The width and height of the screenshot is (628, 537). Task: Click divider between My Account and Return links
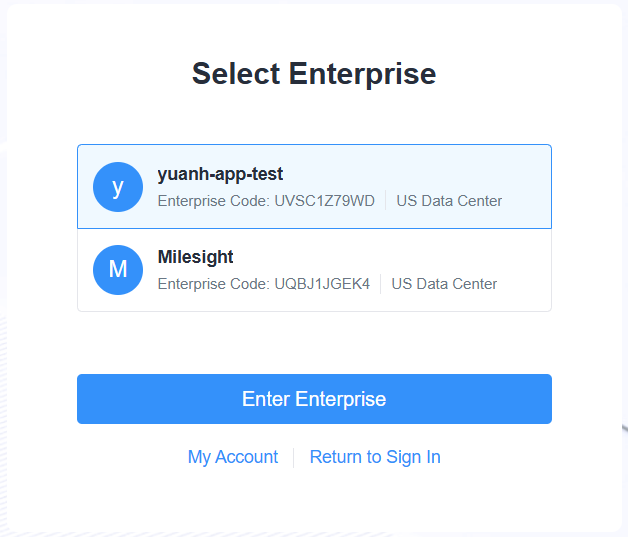pyautogui.click(x=294, y=457)
